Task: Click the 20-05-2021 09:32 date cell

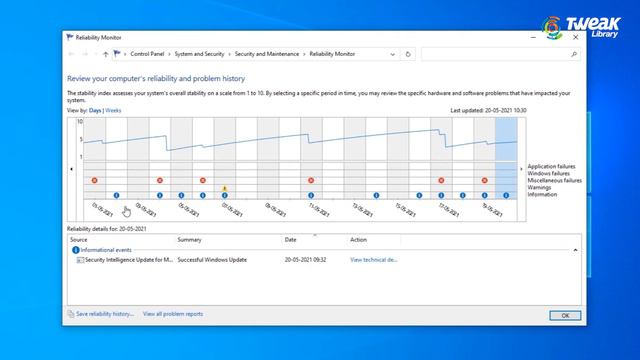Action: [x=305, y=260]
